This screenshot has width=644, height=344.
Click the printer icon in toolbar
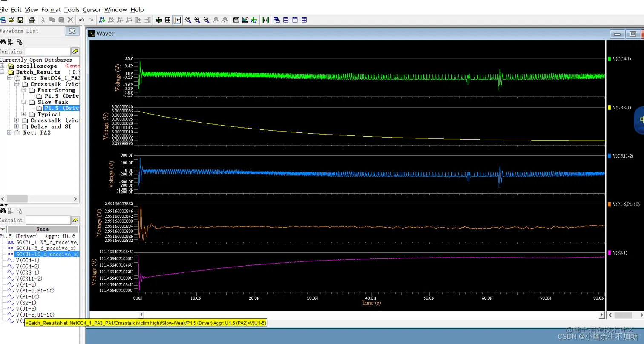point(32,20)
